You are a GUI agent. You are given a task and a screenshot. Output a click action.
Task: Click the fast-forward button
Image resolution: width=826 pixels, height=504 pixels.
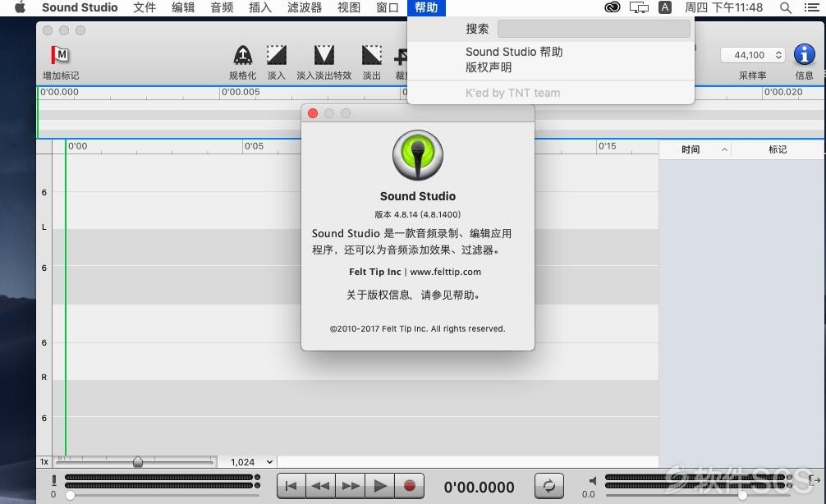(x=351, y=486)
